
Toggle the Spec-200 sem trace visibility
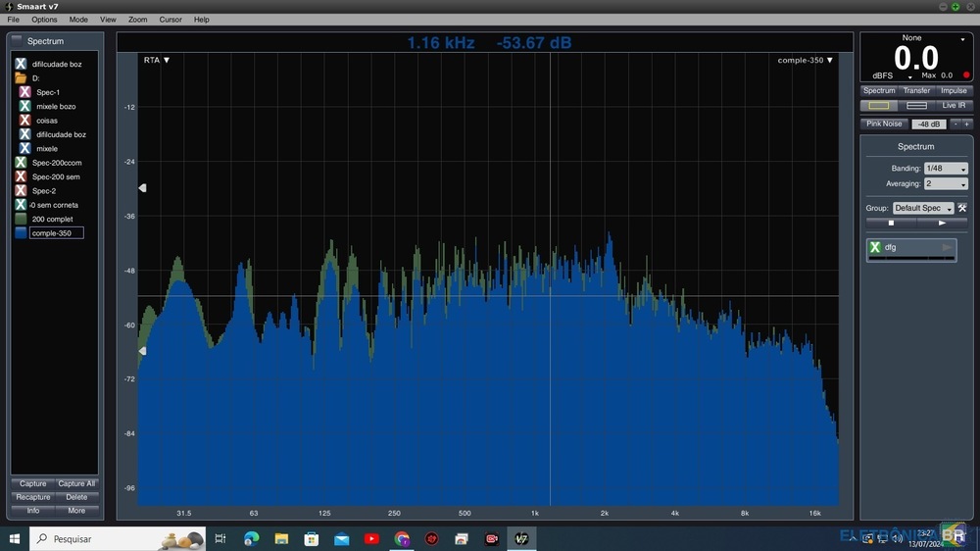(21, 177)
